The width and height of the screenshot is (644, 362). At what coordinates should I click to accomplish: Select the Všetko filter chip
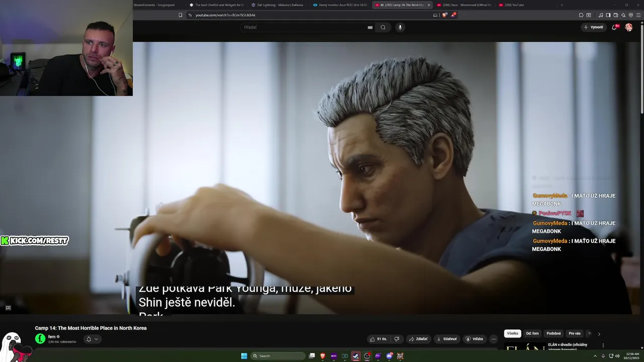(513, 333)
